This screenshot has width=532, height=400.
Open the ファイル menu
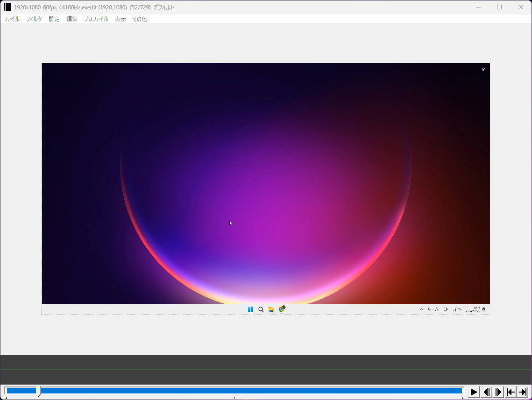pyautogui.click(x=12, y=19)
